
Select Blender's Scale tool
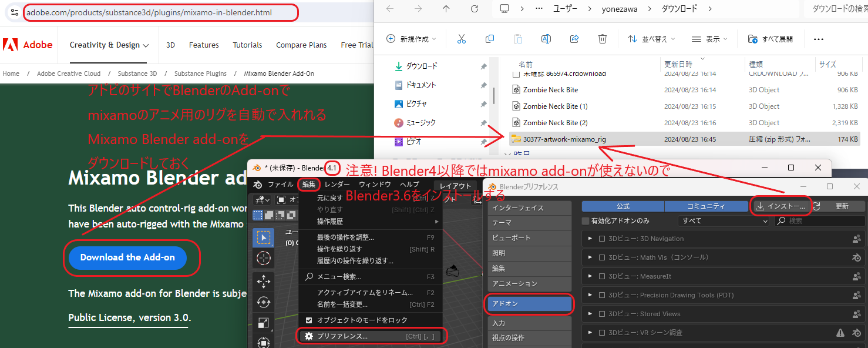click(264, 323)
